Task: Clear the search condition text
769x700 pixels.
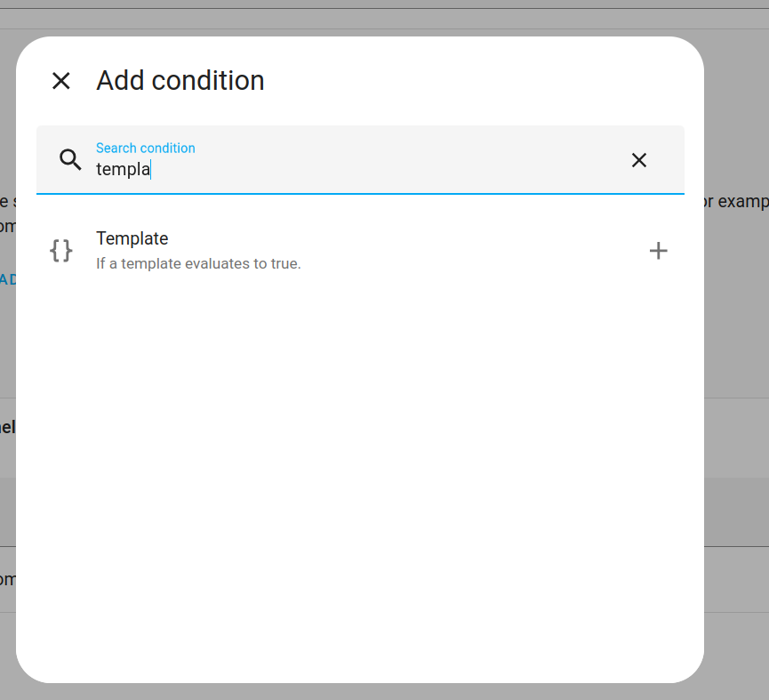Action: [638, 160]
